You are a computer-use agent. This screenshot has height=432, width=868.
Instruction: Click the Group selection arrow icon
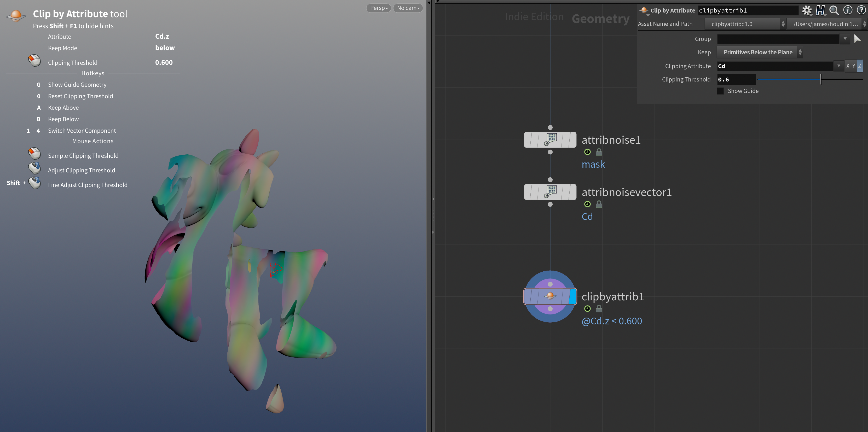pyautogui.click(x=858, y=39)
